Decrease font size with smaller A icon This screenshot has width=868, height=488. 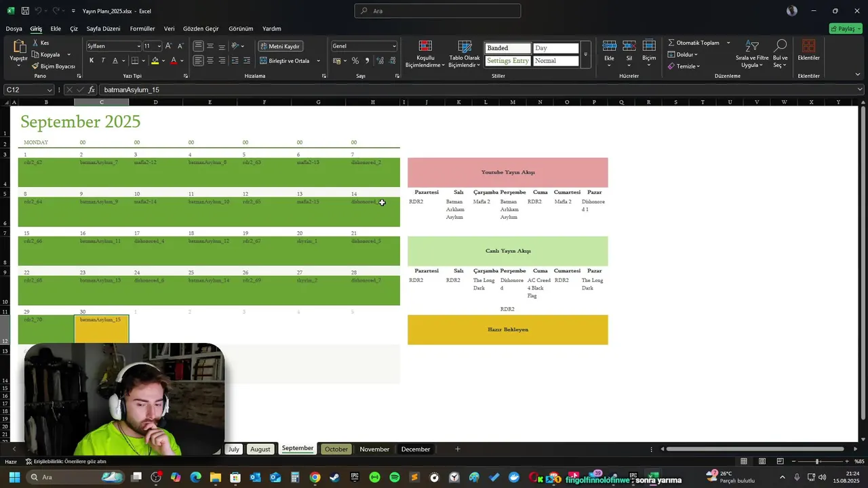point(180,46)
